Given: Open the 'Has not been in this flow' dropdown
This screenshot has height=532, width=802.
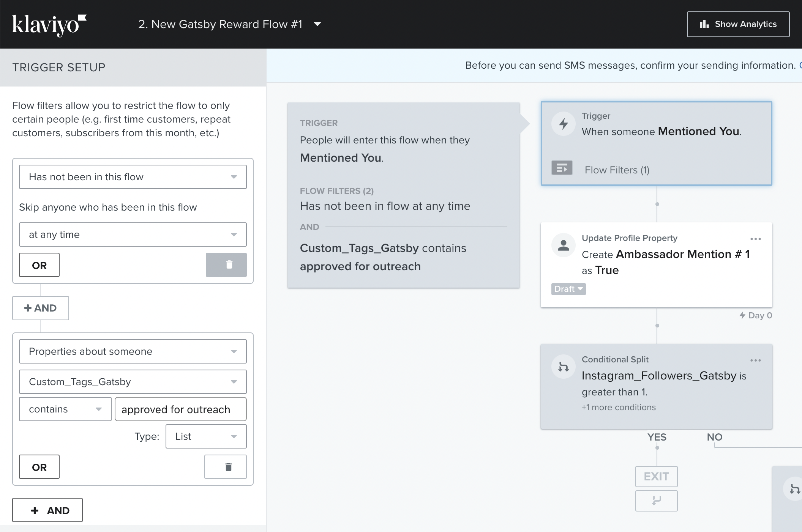Looking at the screenshot, I should (x=133, y=177).
